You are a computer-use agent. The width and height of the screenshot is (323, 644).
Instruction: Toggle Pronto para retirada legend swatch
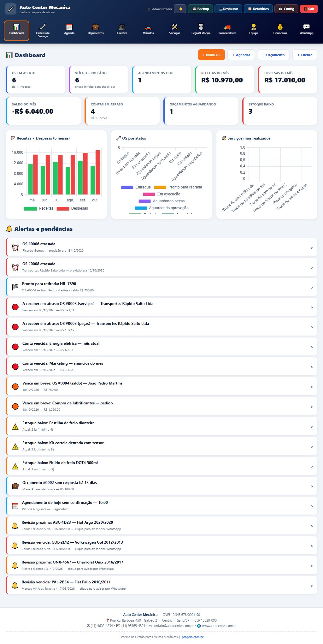[x=160, y=187]
